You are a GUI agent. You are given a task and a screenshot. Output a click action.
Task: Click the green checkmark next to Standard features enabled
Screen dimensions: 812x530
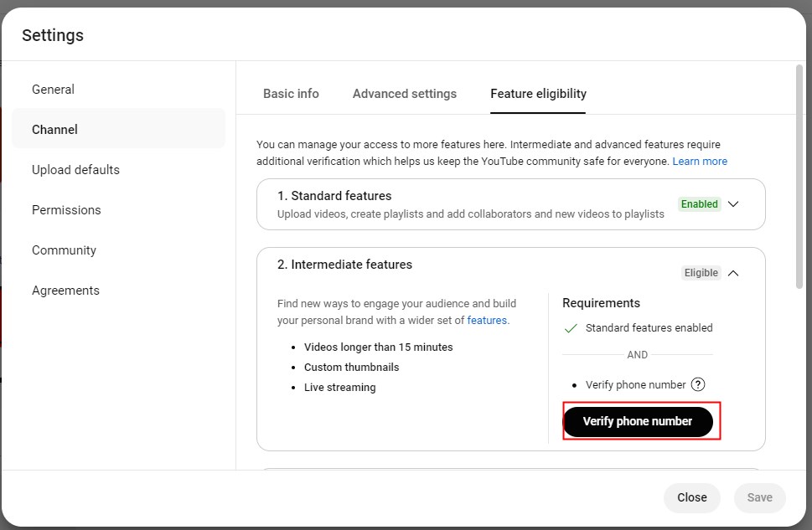click(x=571, y=328)
